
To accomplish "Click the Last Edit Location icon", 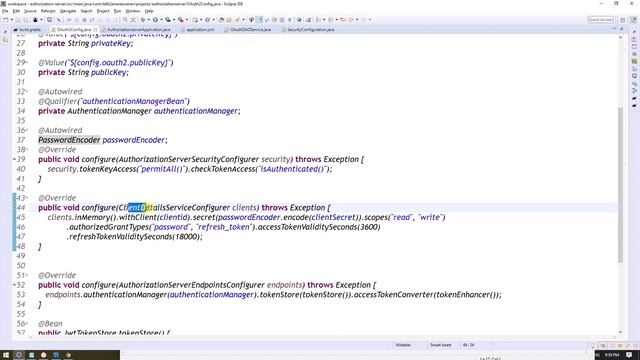I will point(343,20).
